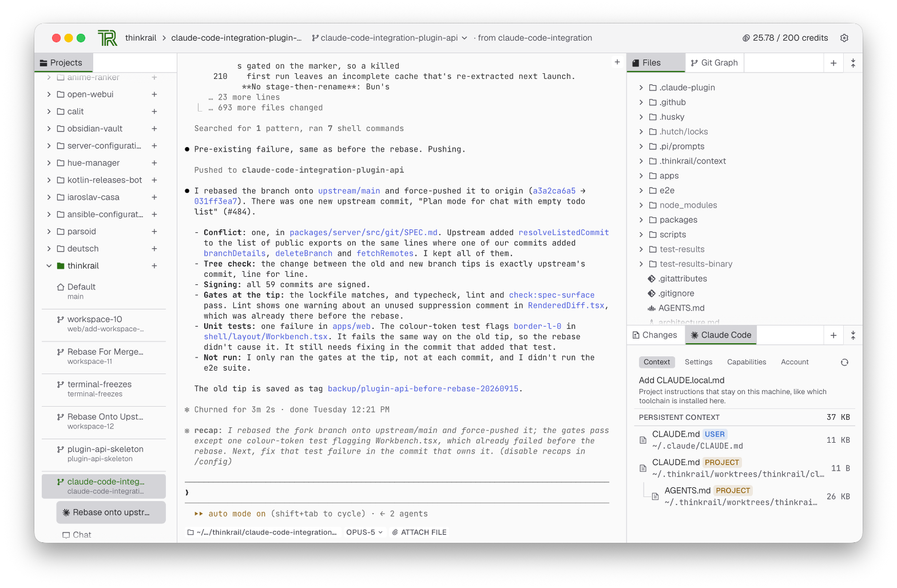Viewport: 897px width, 588px height.
Task: Click AGENTS.md file icon in Files
Action: tap(652, 308)
